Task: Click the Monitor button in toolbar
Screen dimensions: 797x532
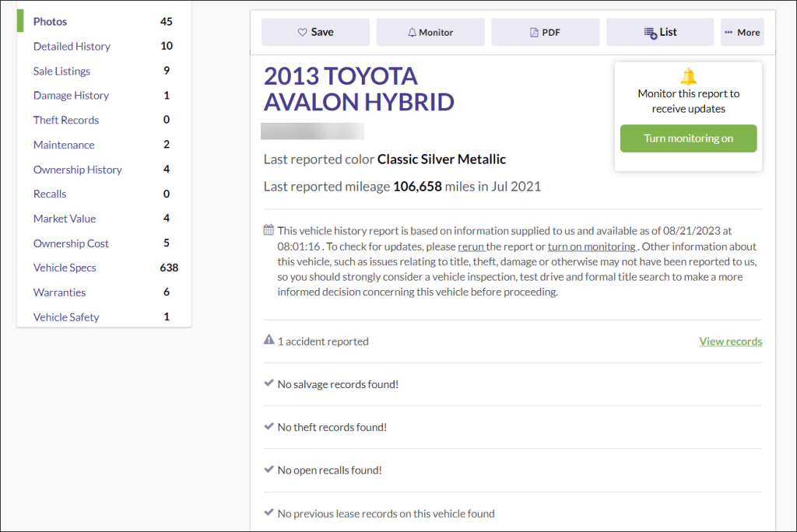Action: [430, 32]
